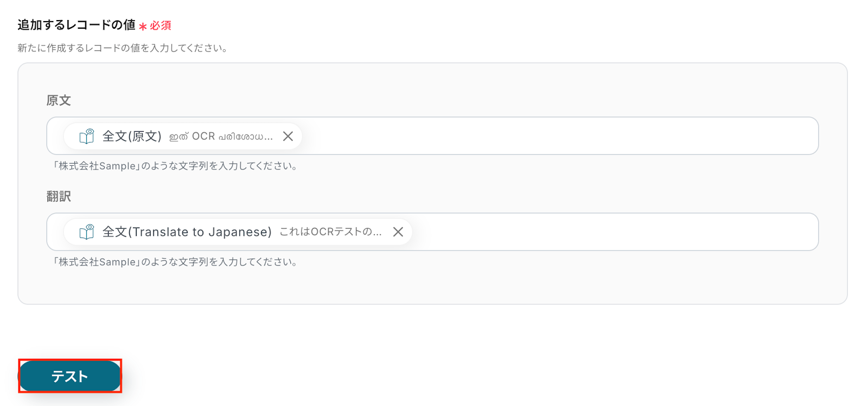Click the 翻訳 field label
The width and height of the screenshot is (868, 406).
[59, 196]
